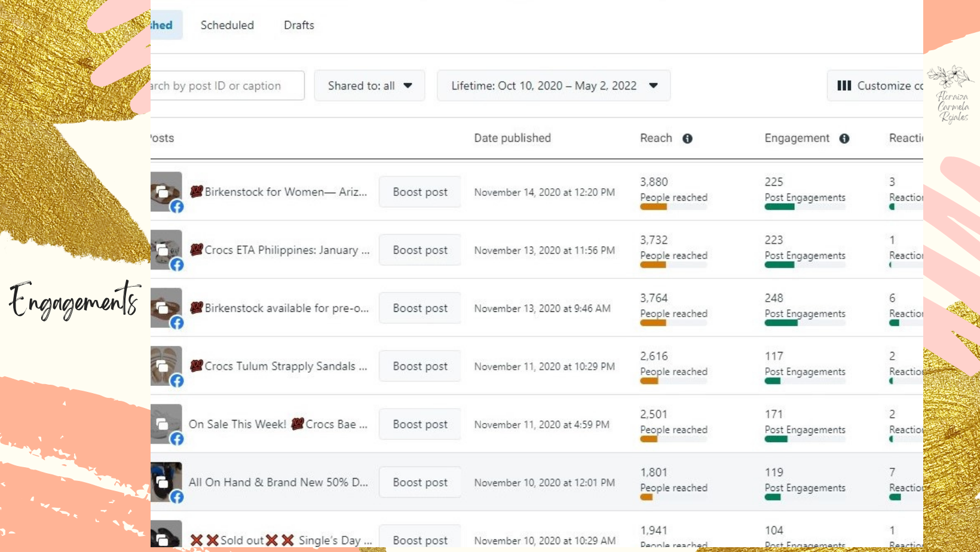
Task: Open the Sold out Single's Day post title
Action: [281, 540]
